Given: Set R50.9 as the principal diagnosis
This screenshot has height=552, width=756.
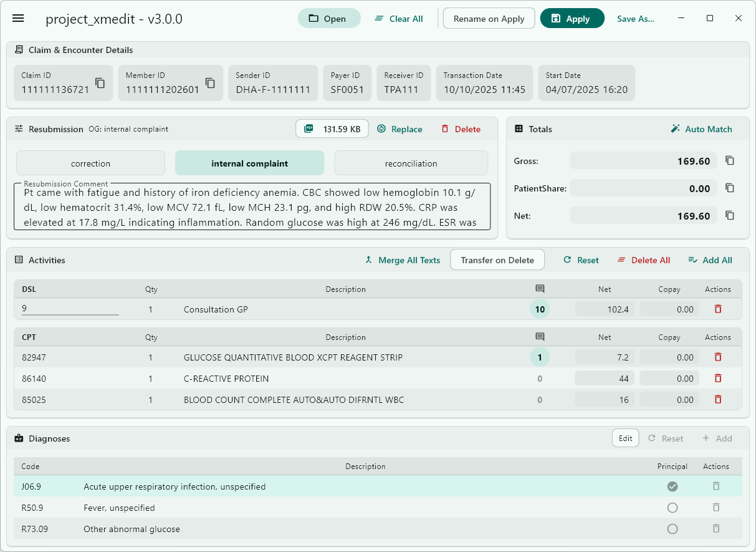Looking at the screenshot, I should click(672, 508).
